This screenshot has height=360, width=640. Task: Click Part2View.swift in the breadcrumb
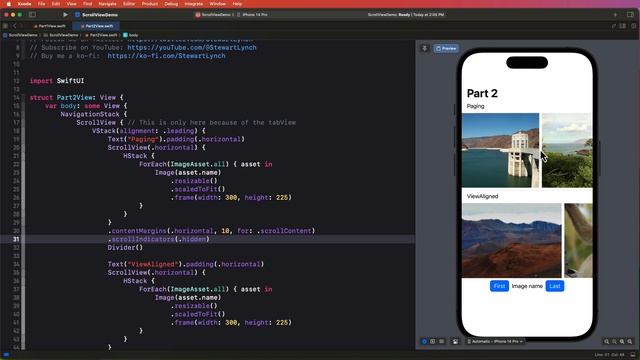[x=101, y=35]
